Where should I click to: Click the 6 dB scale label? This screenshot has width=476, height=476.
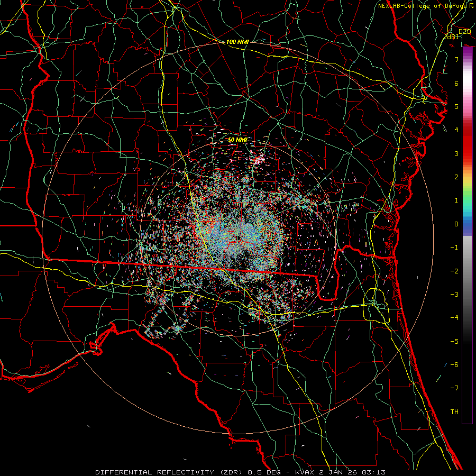[x=456, y=83]
